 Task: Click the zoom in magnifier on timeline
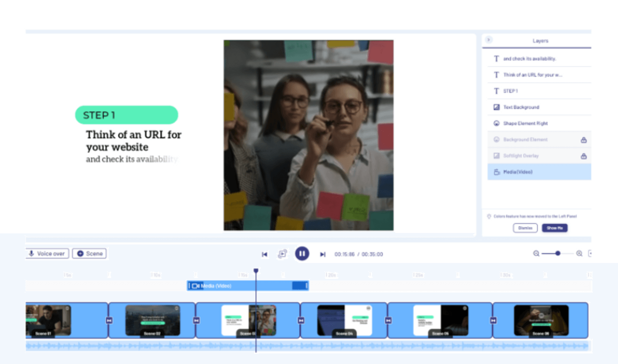[579, 254]
